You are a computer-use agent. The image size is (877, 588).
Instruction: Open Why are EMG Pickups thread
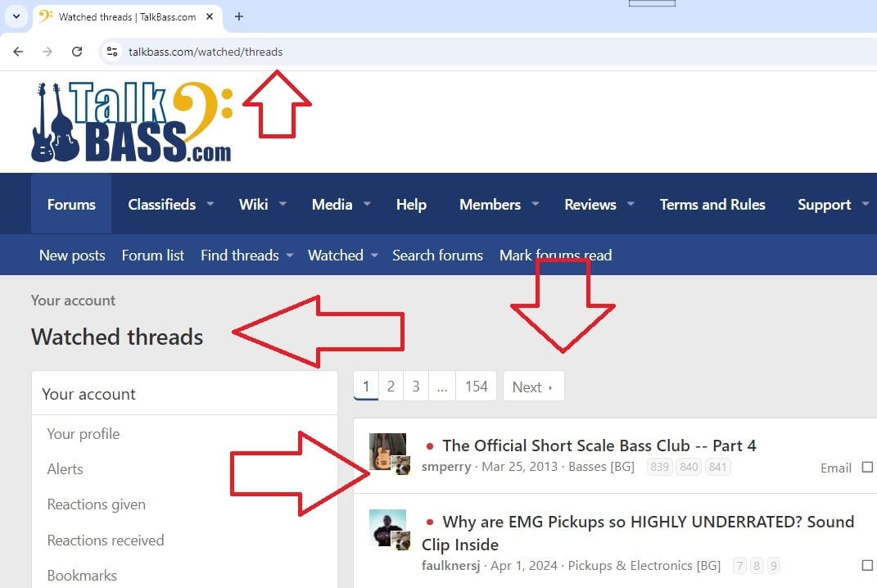coord(638,532)
